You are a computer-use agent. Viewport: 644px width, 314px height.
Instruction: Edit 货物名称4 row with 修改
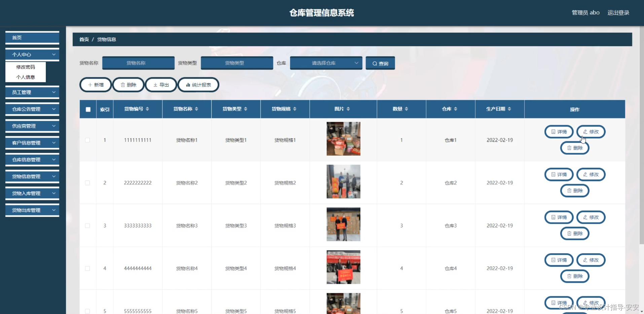click(x=591, y=260)
